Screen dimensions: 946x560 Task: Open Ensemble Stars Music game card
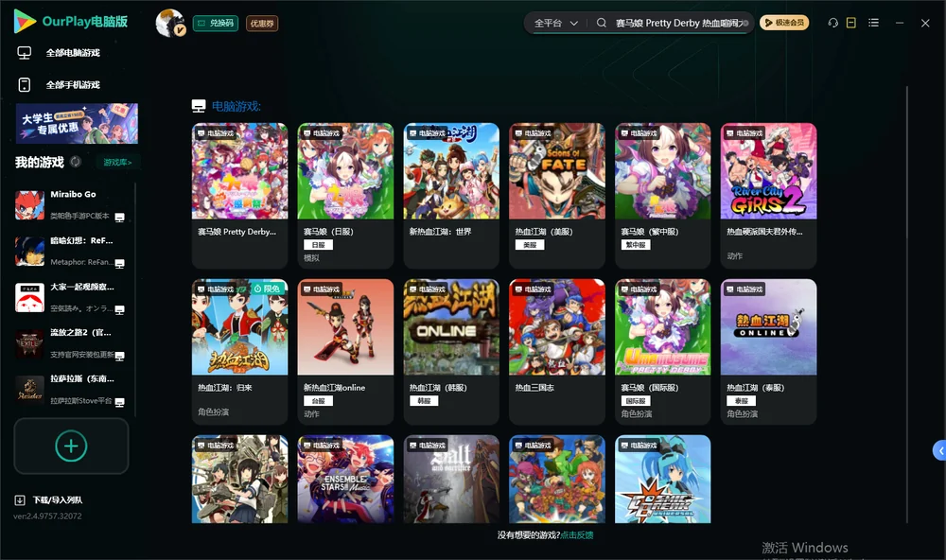345,480
